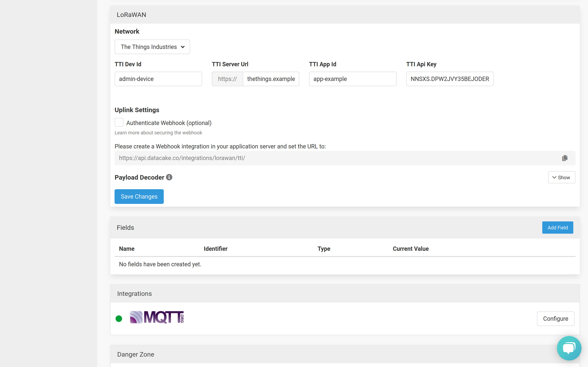Click the green status dot next to MQTT
Viewport: 588px width, 367px height.
click(119, 318)
